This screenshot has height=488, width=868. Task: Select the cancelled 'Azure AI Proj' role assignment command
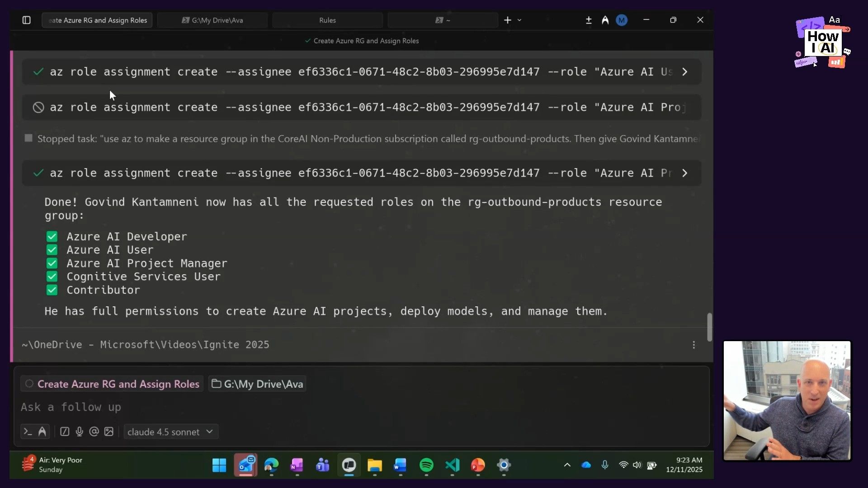(362, 108)
